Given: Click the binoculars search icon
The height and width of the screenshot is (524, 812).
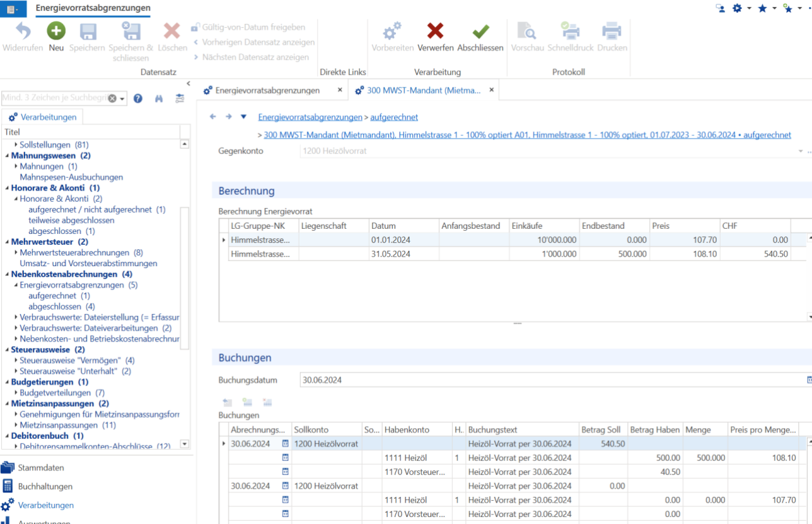Looking at the screenshot, I should [x=158, y=99].
